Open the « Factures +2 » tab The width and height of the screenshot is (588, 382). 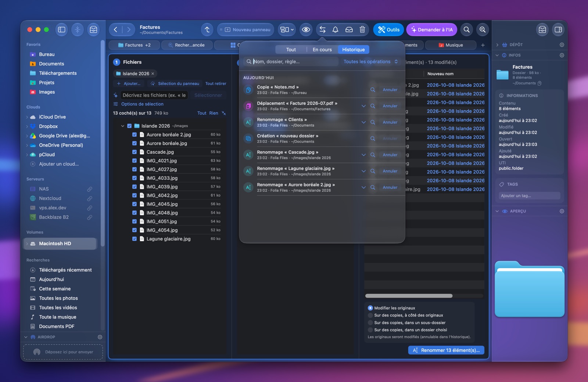(x=135, y=45)
